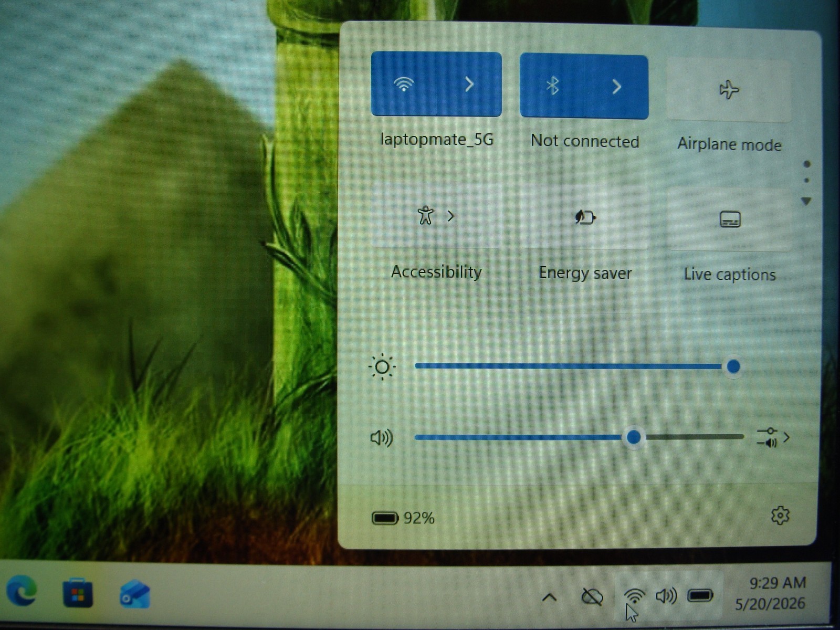
Task: Expand the Wi-Fi networks list arrow
Action: point(469,84)
